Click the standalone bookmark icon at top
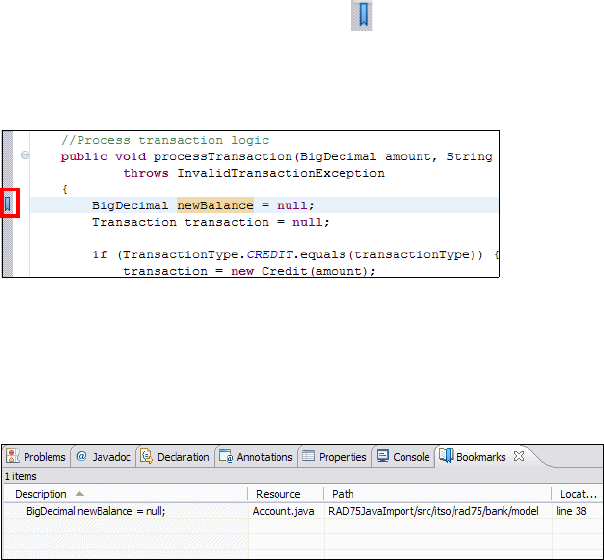 [362, 15]
